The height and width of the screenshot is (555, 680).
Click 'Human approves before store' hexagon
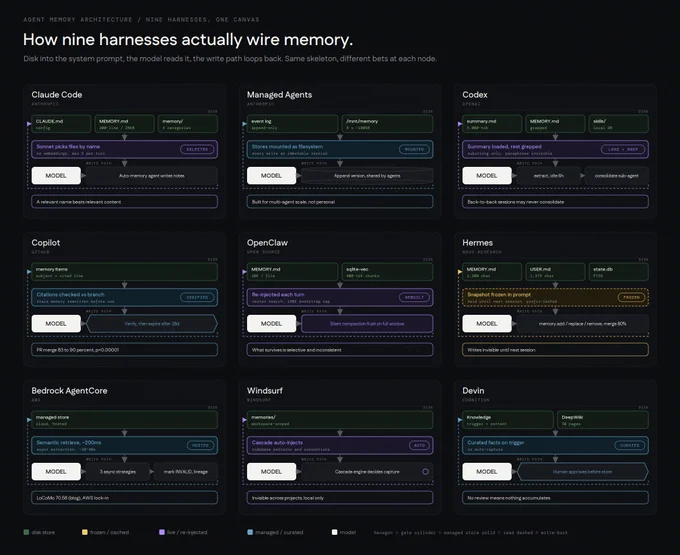[582, 471]
